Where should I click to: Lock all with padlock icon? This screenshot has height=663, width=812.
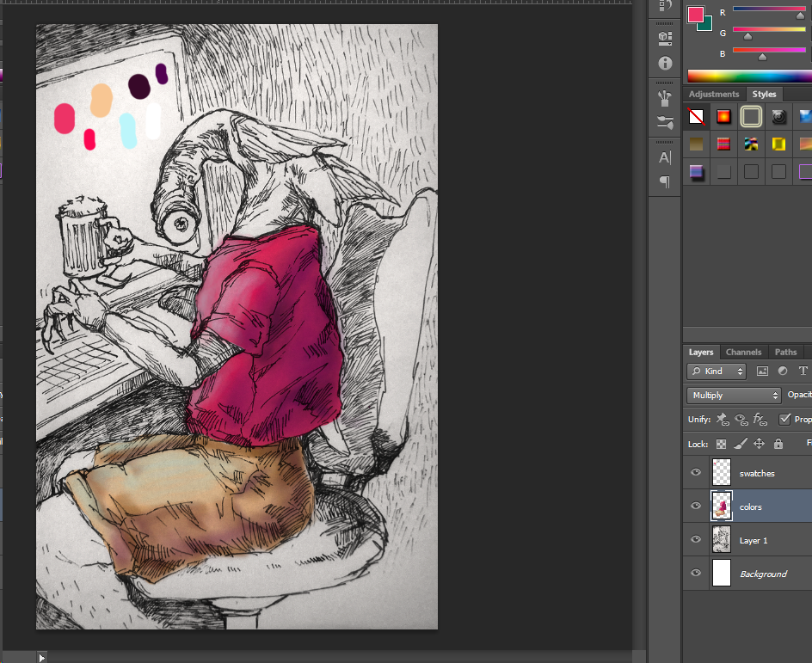pyautogui.click(x=778, y=444)
